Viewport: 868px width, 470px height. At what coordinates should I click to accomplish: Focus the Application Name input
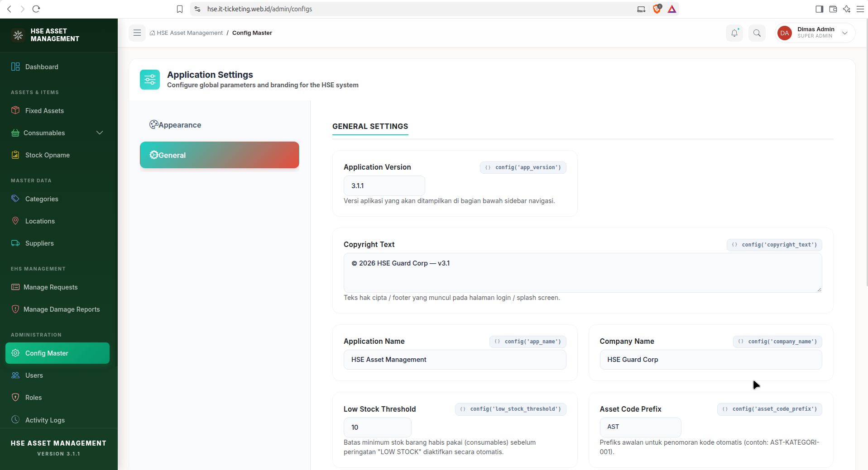coord(455,360)
